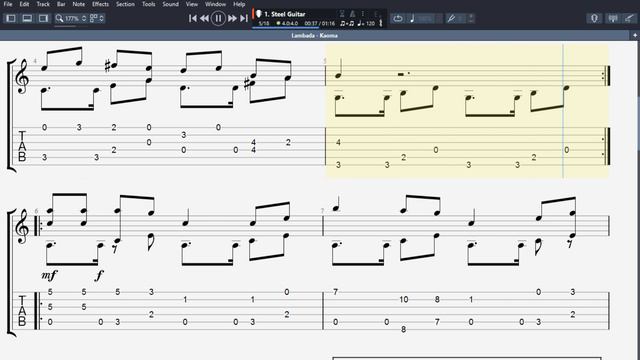Jump to the first bar
The width and height of the screenshot is (640, 360).
coord(193,18)
